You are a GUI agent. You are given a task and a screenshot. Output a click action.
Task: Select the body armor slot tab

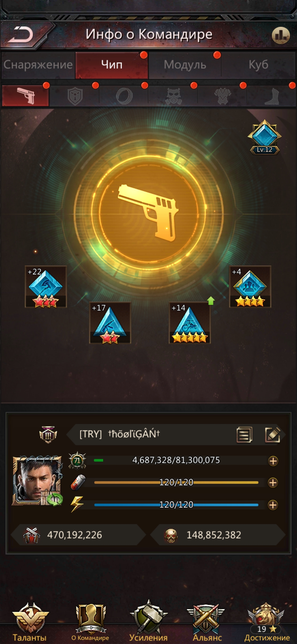tap(222, 96)
